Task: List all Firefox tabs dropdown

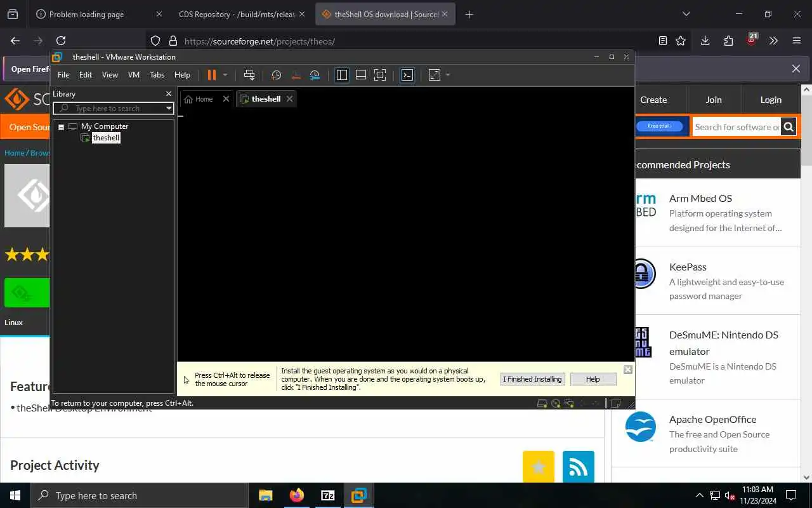Action: point(686,14)
